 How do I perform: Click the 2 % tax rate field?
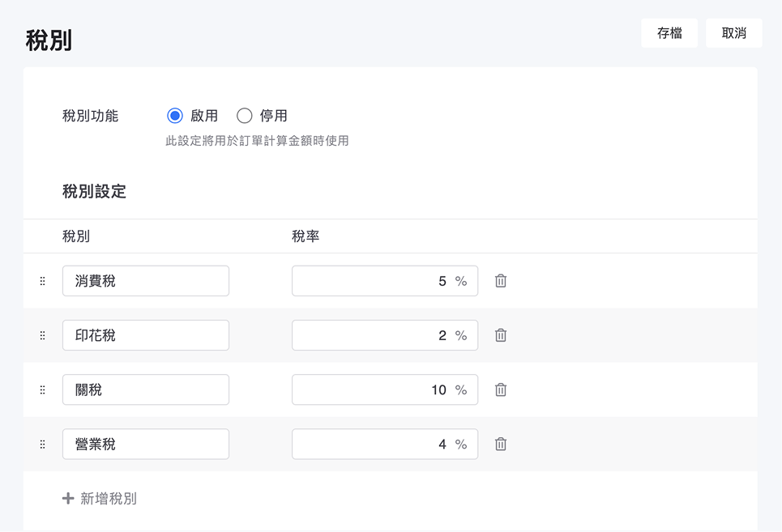click(x=385, y=335)
